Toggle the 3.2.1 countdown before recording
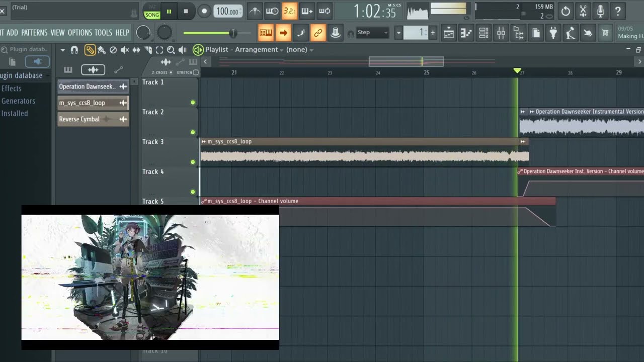This screenshot has width=644, height=362. (x=289, y=11)
